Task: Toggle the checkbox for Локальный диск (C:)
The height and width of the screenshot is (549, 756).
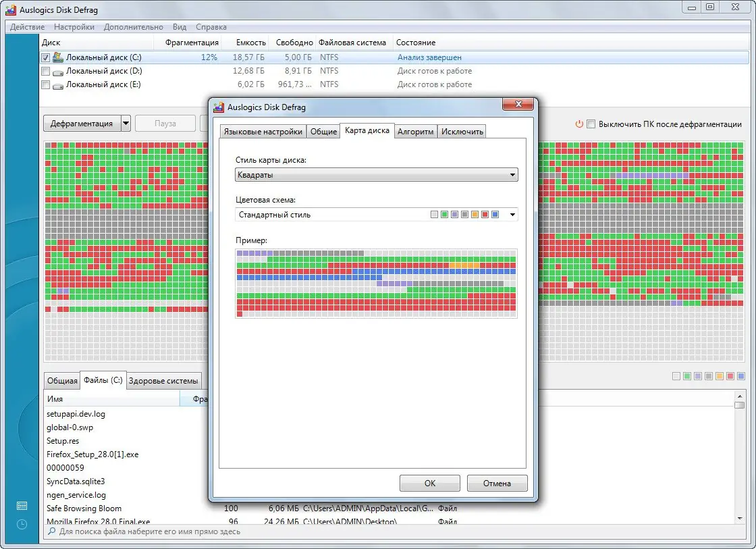Action: [45, 57]
